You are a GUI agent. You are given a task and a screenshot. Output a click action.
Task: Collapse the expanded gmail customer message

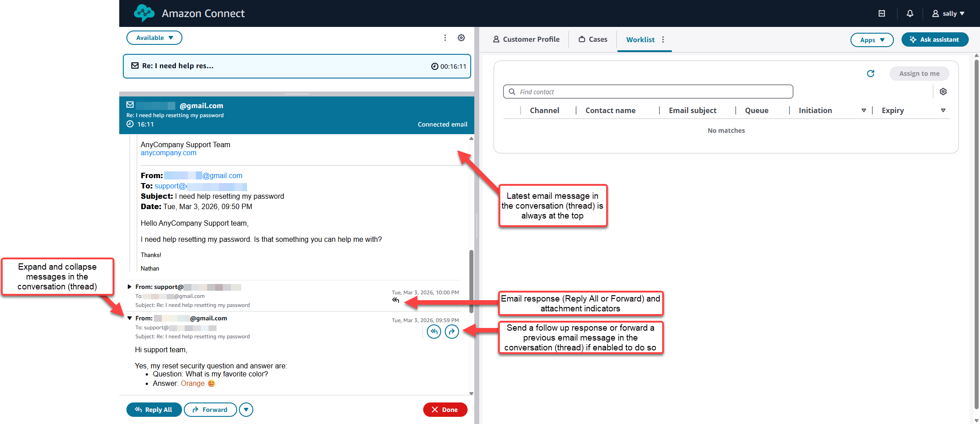(x=130, y=318)
